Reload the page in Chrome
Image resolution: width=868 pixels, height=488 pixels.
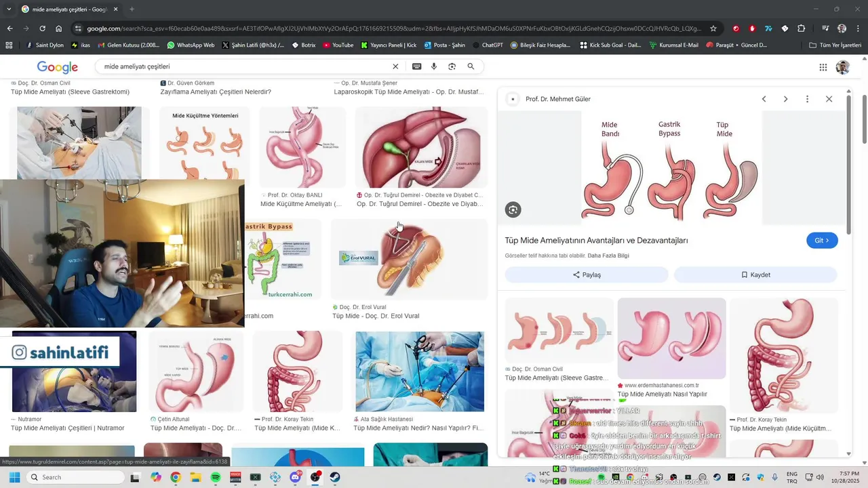(42, 28)
